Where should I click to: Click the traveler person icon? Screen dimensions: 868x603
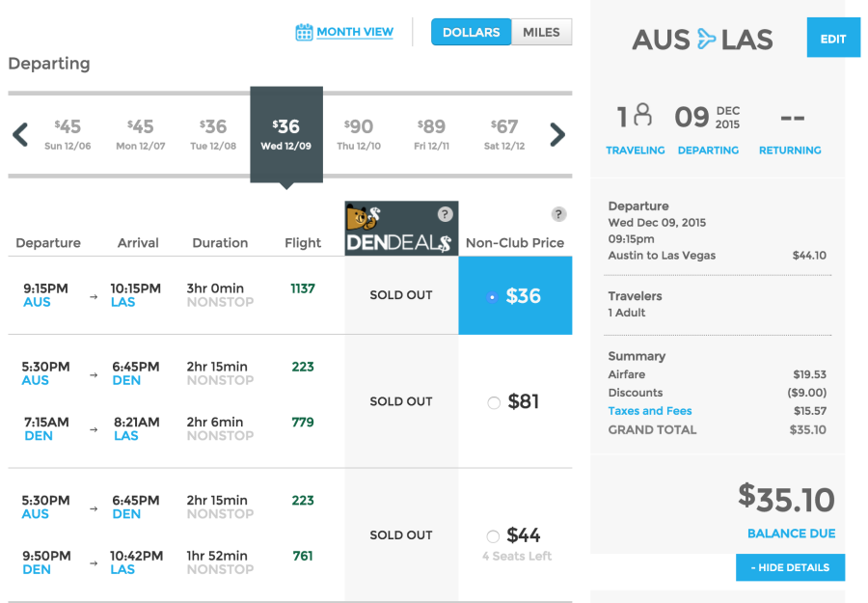[x=642, y=117]
